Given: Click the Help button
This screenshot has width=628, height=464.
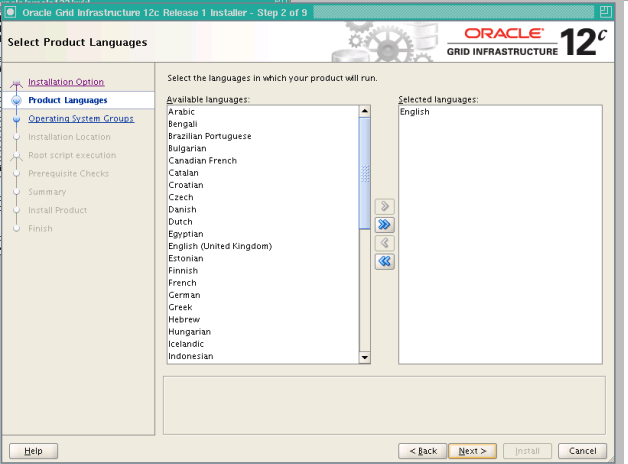Looking at the screenshot, I should click(x=33, y=451).
